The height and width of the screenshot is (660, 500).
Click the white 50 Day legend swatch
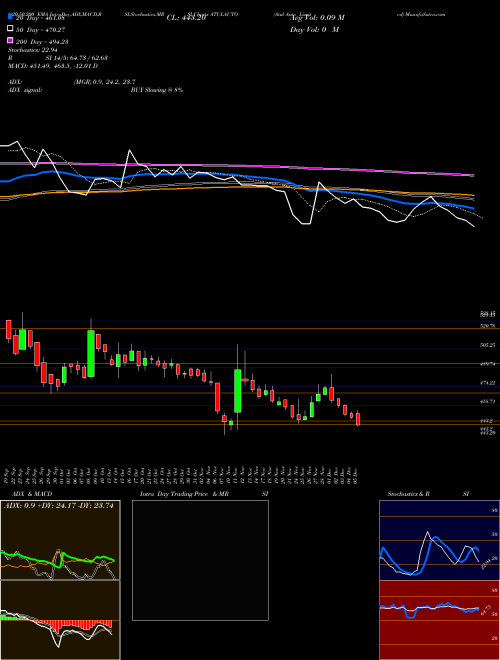pyautogui.click(x=10, y=29)
